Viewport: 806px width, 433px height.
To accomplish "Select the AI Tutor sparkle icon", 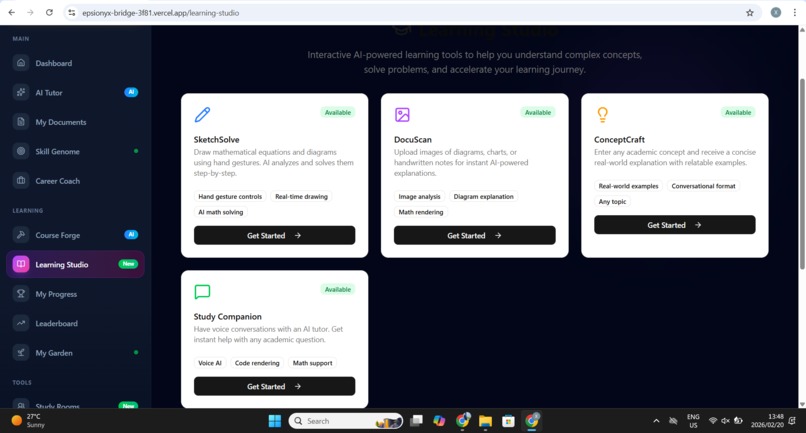I will 21,92.
